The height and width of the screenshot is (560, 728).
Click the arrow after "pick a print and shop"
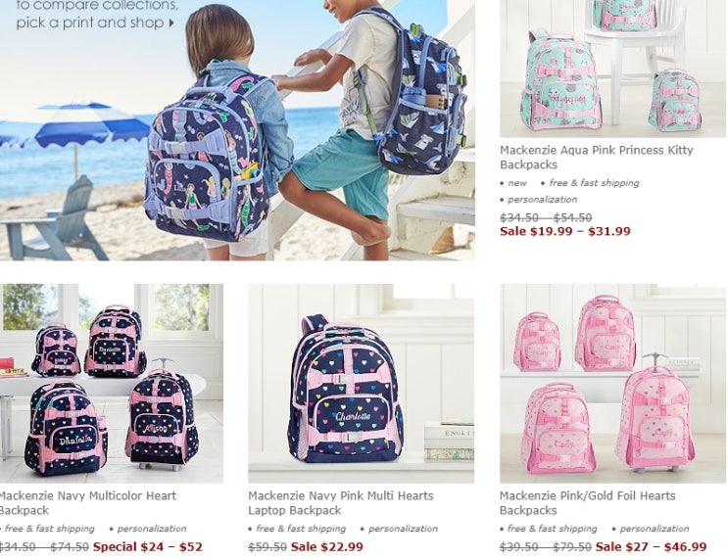pos(171,23)
